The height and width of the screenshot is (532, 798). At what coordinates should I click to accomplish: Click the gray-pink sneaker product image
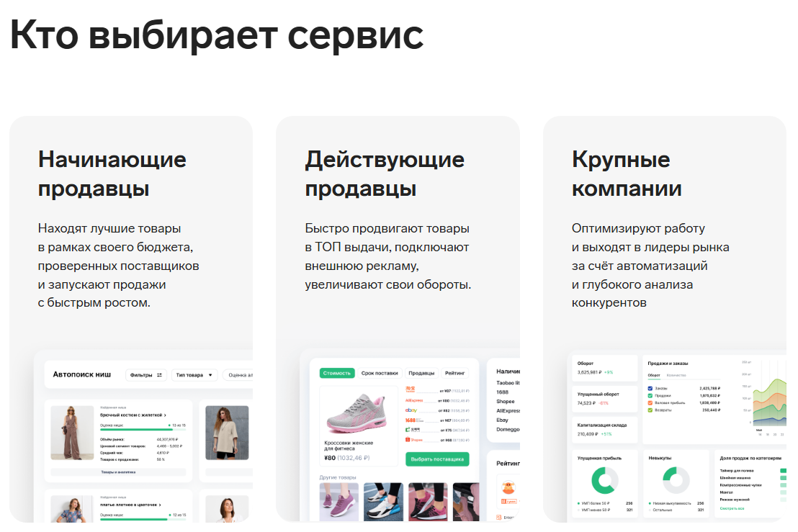(x=357, y=413)
